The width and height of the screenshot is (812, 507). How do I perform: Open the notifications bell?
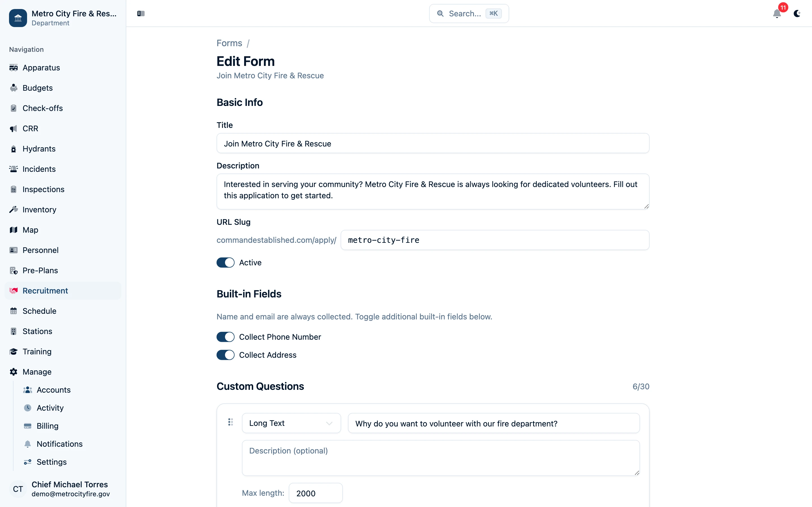click(x=777, y=14)
